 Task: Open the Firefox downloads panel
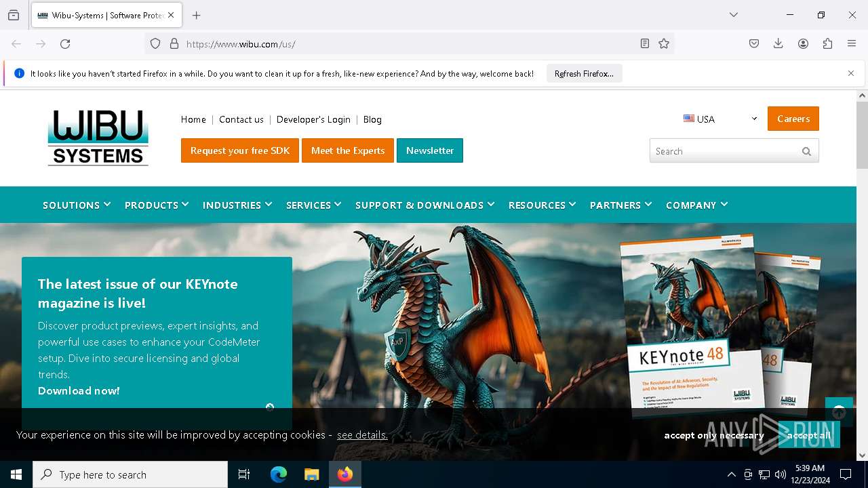pos(778,43)
